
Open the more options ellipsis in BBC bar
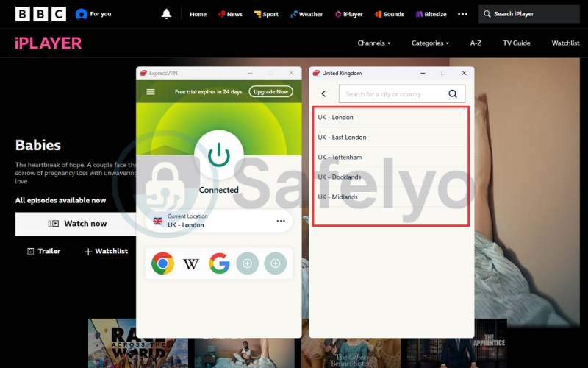coord(463,14)
